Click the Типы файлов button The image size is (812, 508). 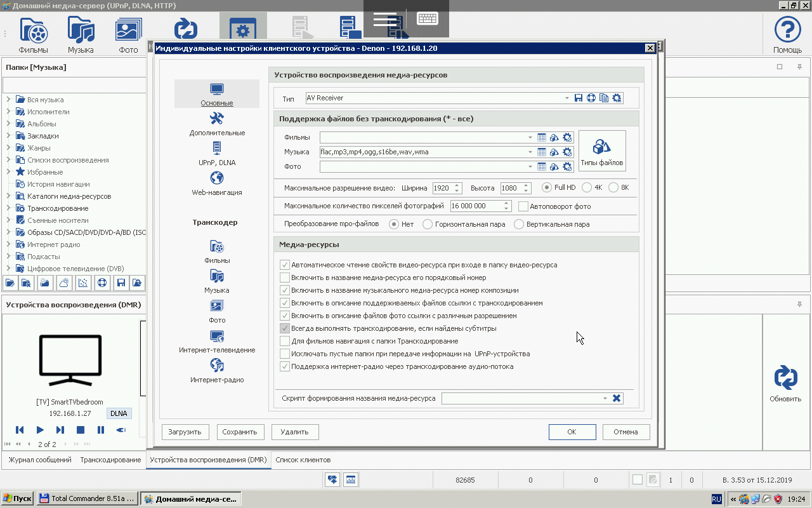click(601, 152)
